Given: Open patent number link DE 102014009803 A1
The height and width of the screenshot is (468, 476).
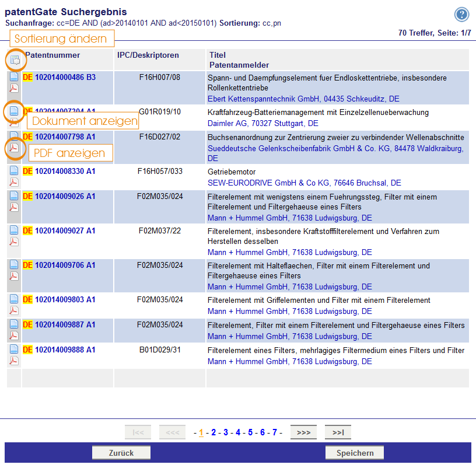Looking at the screenshot, I should pyautogui.click(x=59, y=299).
